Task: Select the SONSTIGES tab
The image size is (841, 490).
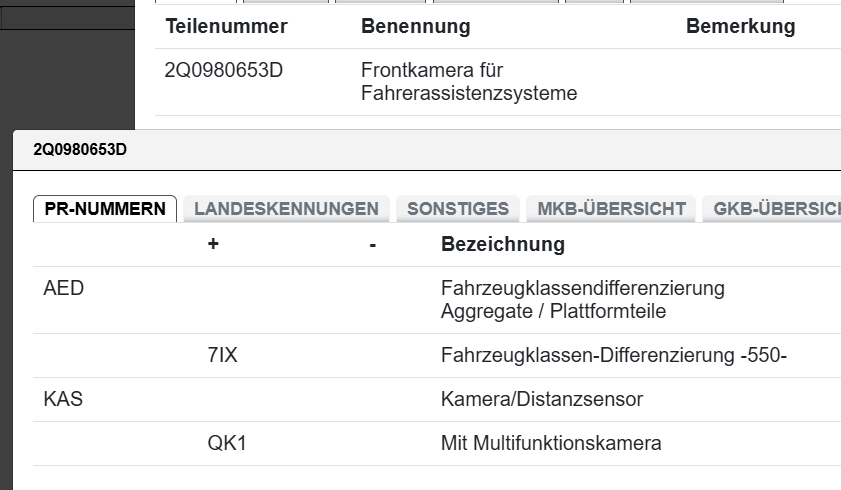Action: [457, 209]
